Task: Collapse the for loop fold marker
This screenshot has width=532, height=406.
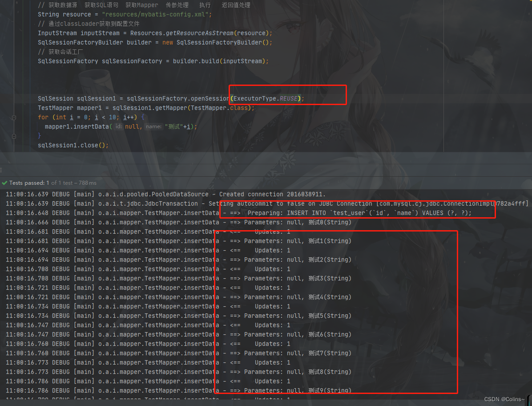Action: pyautogui.click(x=14, y=118)
